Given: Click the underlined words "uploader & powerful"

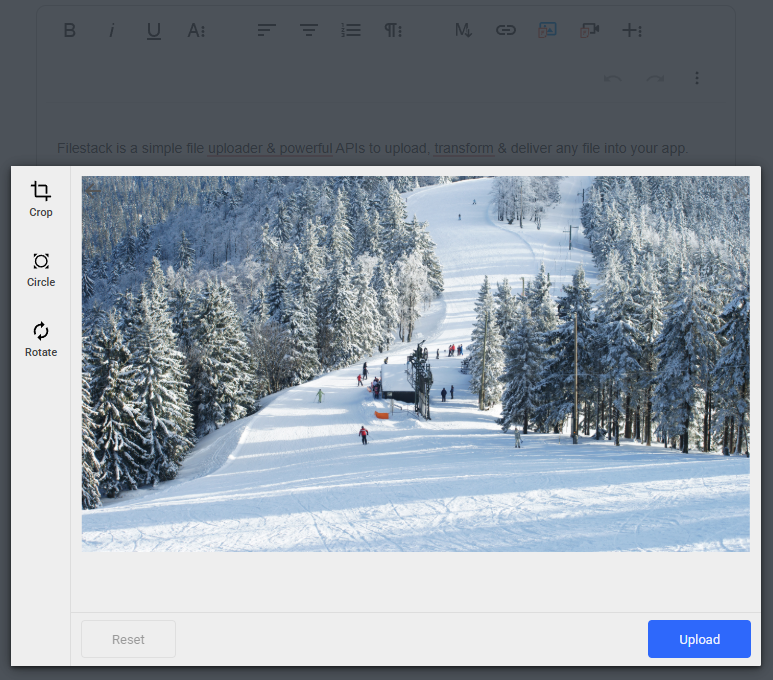Looking at the screenshot, I should coord(270,148).
